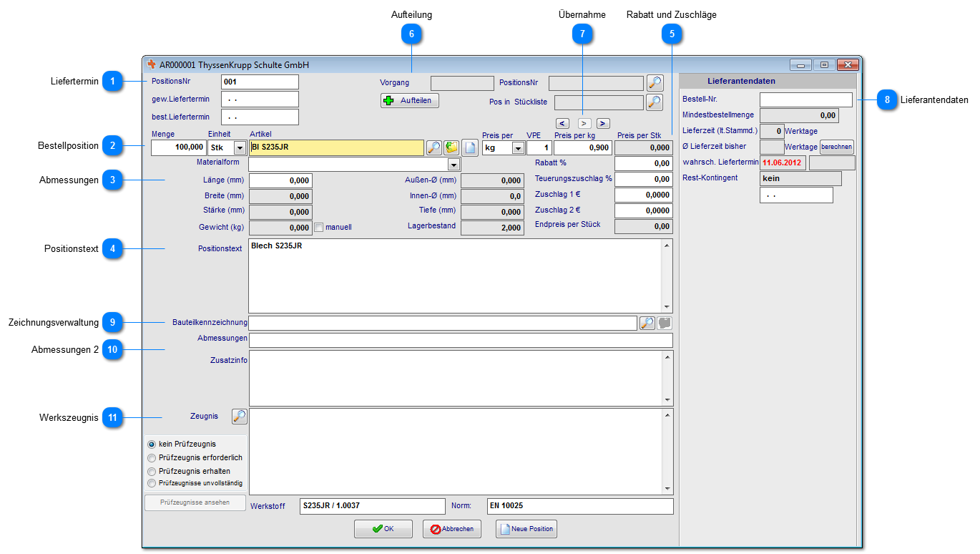Open the Zeugnis lookup magnifier

(x=240, y=416)
